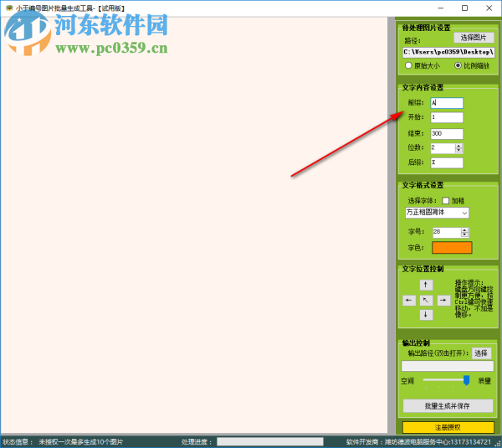Viewport: 502px width, 448px height.
Task: Click the 文字格式设置 group label
Action: (x=423, y=185)
